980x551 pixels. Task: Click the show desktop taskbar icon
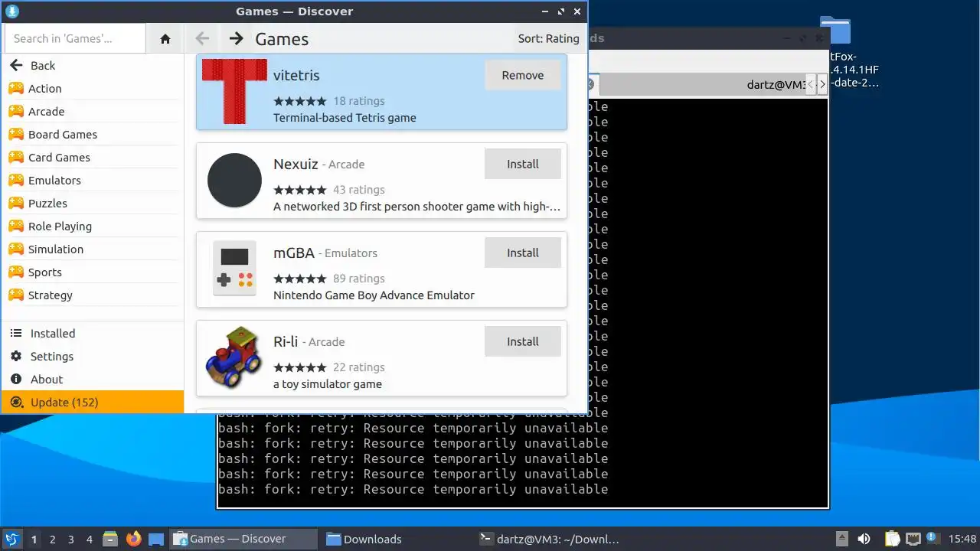tap(156, 539)
